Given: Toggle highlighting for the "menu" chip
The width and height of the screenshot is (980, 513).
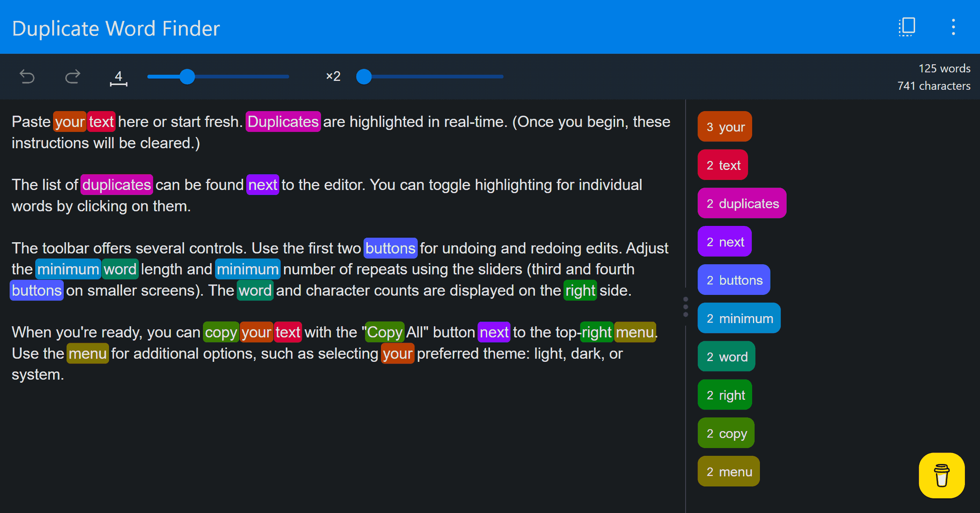Looking at the screenshot, I should tap(728, 471).
